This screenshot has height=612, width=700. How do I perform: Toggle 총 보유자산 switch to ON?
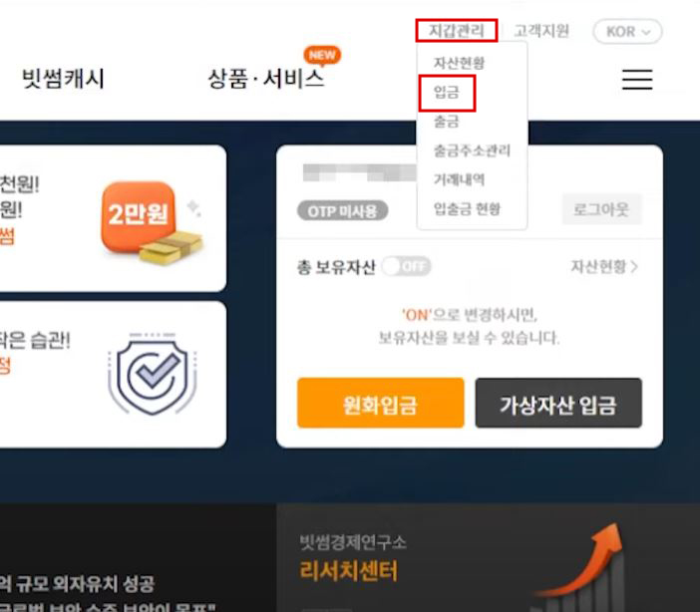click(406, 266)
